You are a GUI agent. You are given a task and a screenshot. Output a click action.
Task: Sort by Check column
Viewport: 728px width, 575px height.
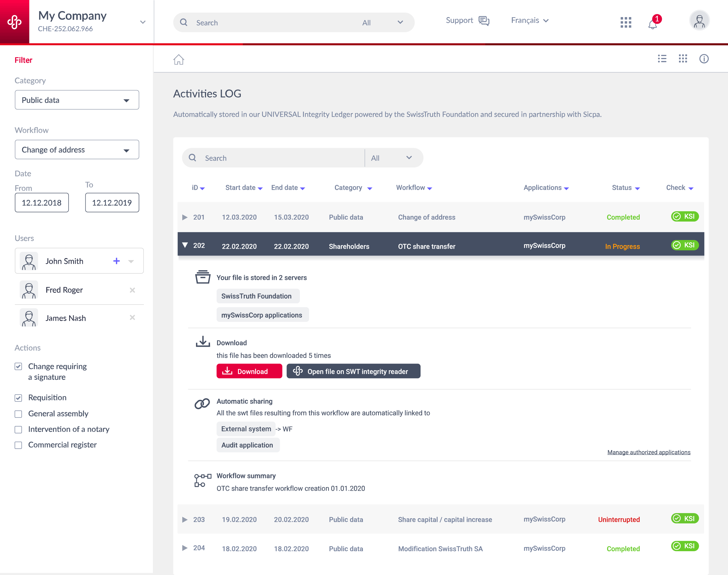(x=680, y=188)
